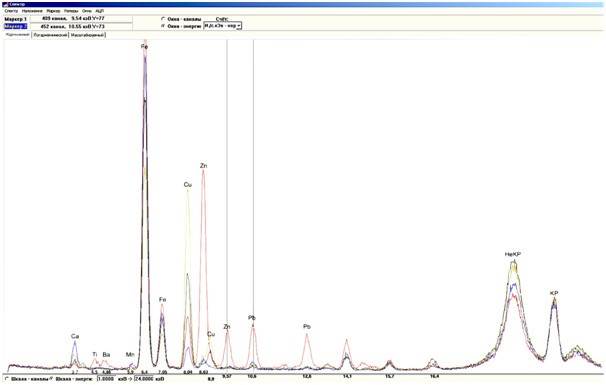606x385 pixels.
Task: Switch to the Масштабируемый tab
Action: pyautogui.click(x=88, y=35)
